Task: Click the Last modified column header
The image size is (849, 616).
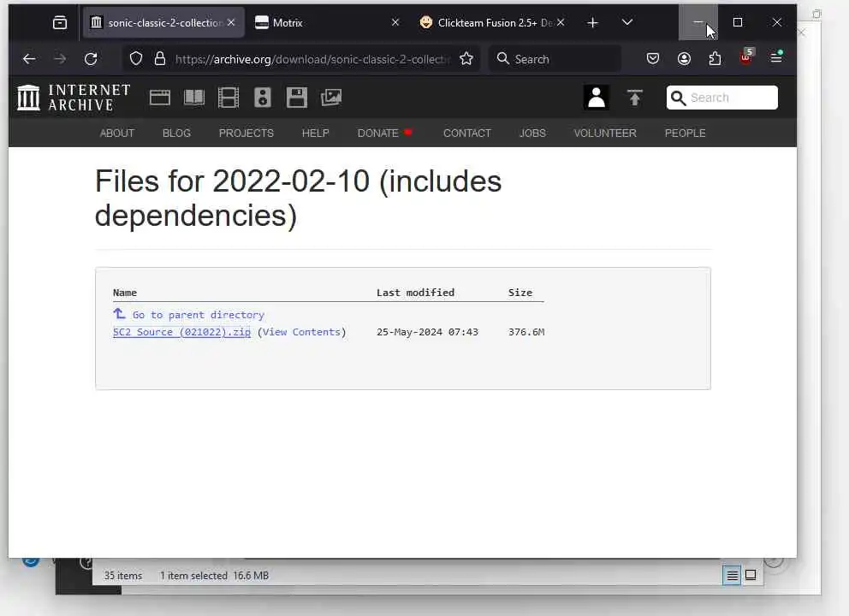Action: tap(415, 293)
